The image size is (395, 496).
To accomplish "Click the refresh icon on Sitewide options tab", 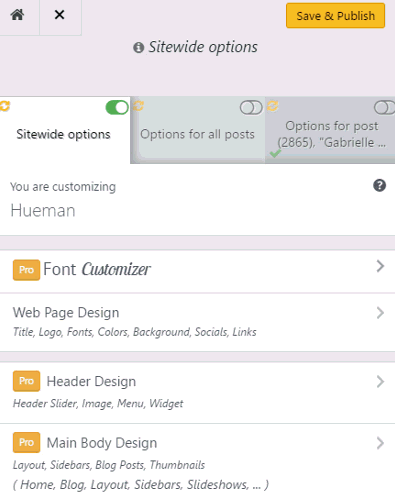I will point(5,106).
